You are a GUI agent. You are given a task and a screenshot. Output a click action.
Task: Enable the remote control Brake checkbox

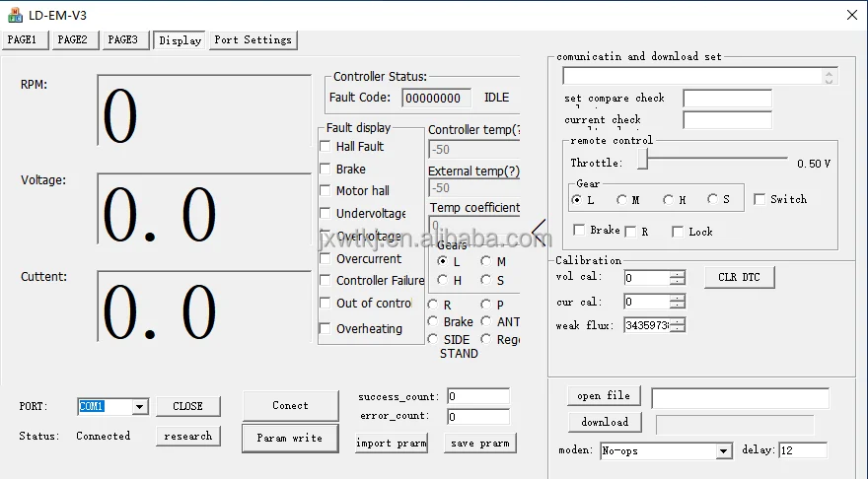580,230
